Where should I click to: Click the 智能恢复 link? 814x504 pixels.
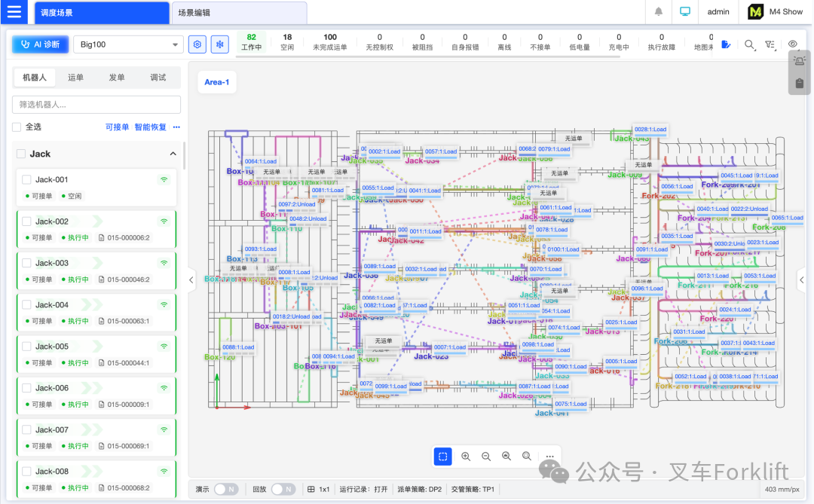pyautogui.click(x=151, y=127)
